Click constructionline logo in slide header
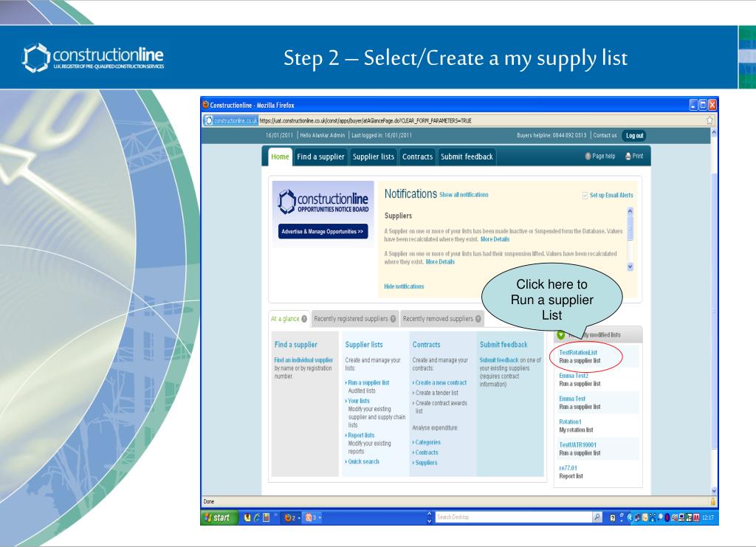This screenshot has width=756, height=547. point(93,58)
